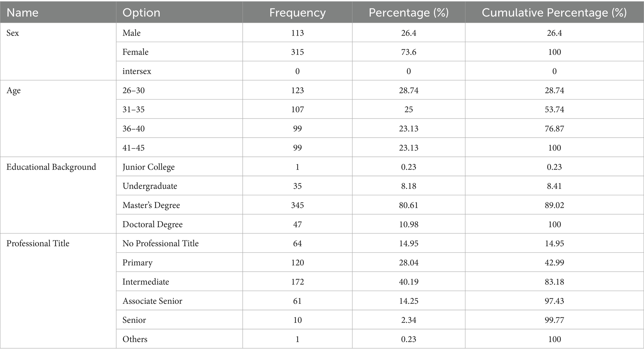Viewport: 644px width, 354px height.
Task: Select the Professional Title label
Action: click(x=38, y=244)
